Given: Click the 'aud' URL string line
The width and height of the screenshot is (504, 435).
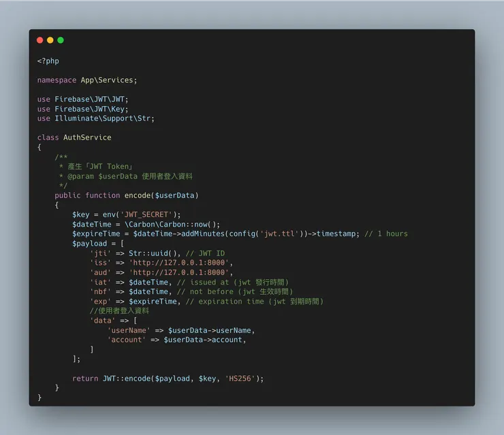Looking at the screenshot, I should point(161,272).
